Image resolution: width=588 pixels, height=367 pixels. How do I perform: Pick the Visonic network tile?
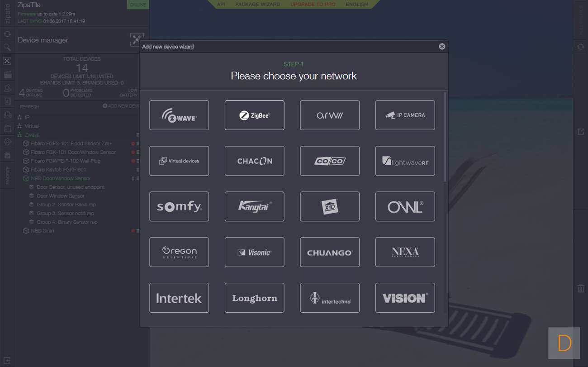click(x=255, y=252)
